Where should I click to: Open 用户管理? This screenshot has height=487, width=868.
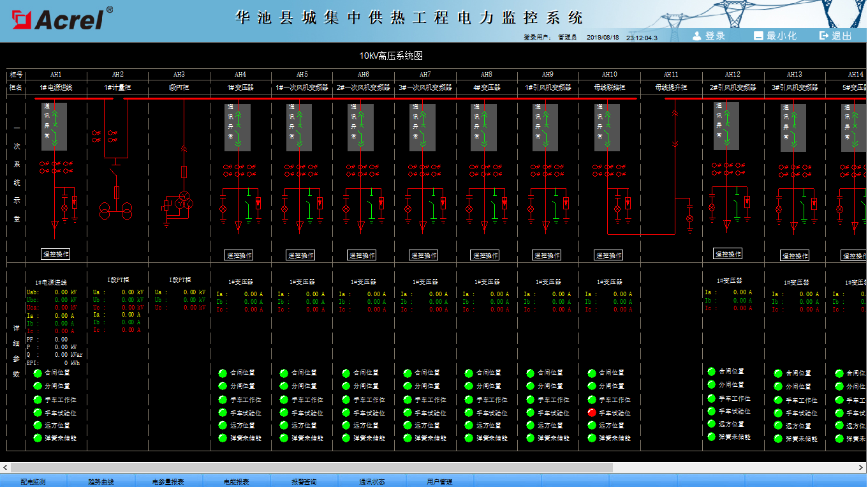click(439, 481)
